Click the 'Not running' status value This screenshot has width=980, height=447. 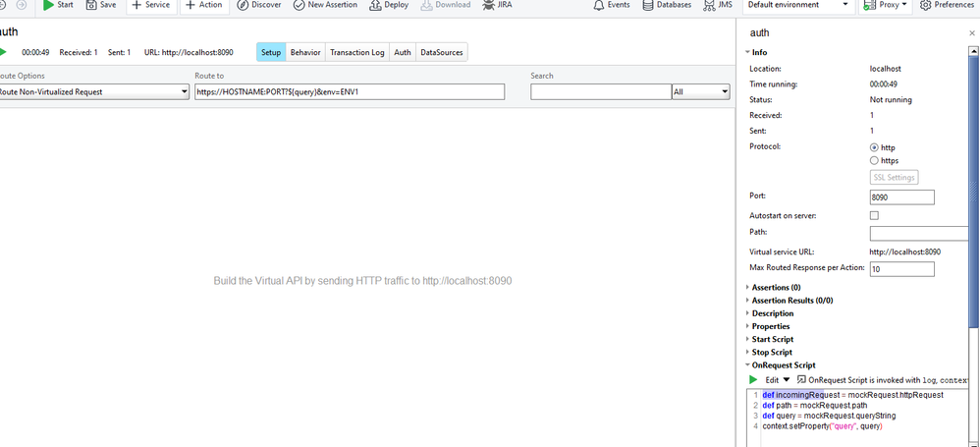(891, 100)
